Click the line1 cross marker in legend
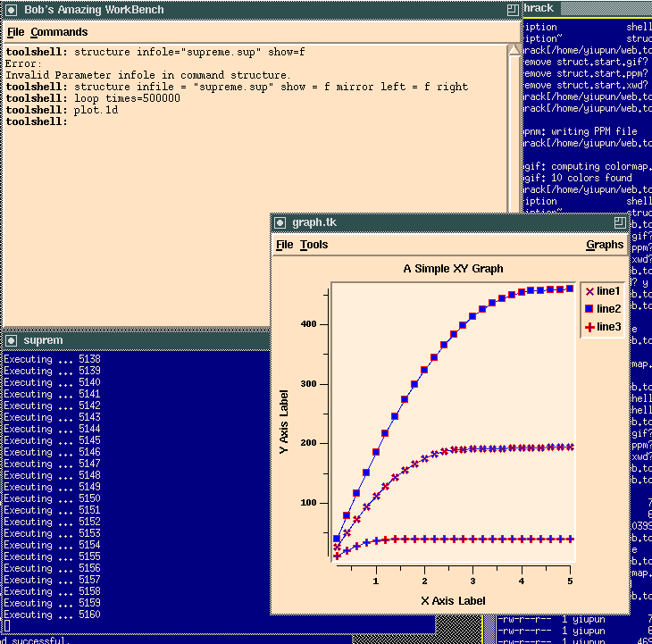Screen dimensions: 652x644 589,291
